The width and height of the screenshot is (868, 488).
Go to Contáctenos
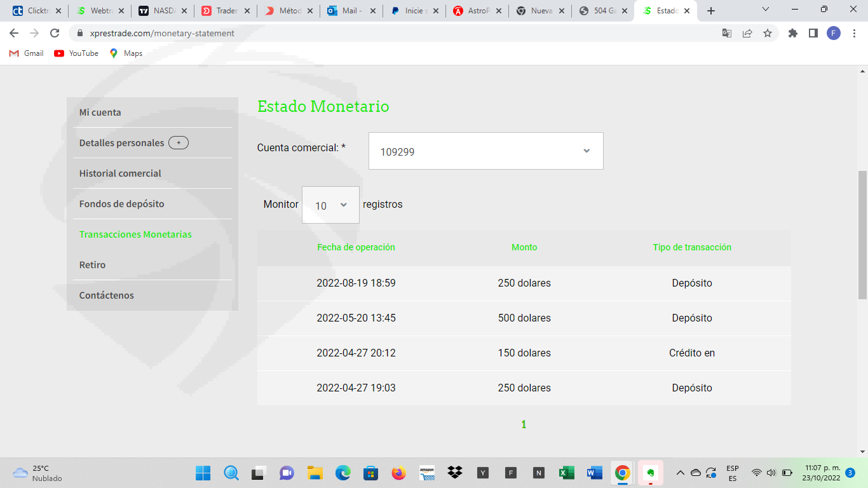[x=107, y=295]
